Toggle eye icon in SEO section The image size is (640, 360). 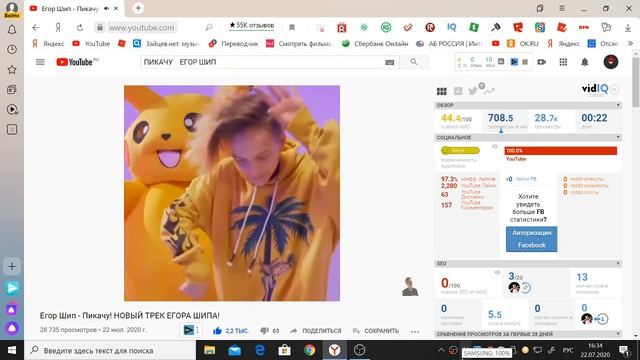[x=497, y=272]
